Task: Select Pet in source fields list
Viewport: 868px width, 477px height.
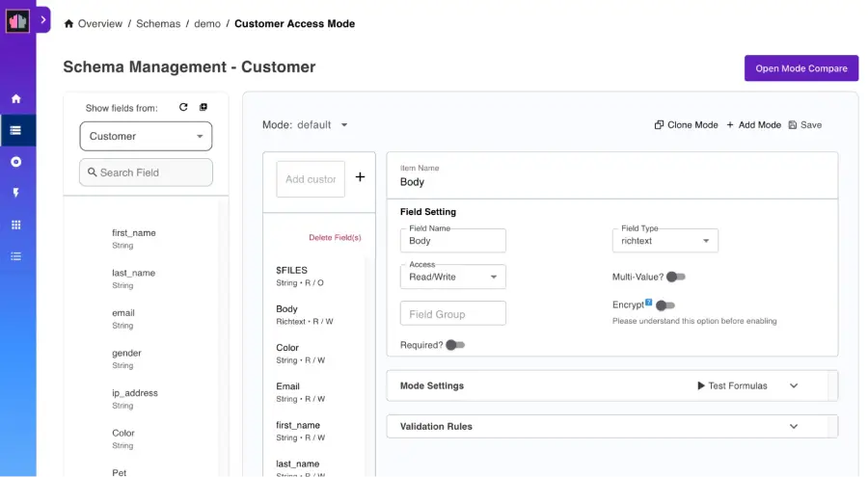Action: (x=119, y=472)
